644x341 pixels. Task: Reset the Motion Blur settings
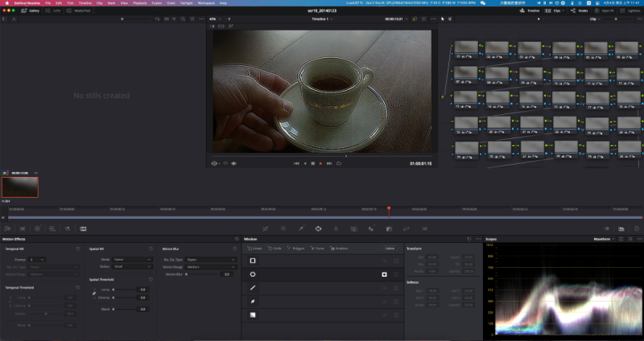click(235, 249)
